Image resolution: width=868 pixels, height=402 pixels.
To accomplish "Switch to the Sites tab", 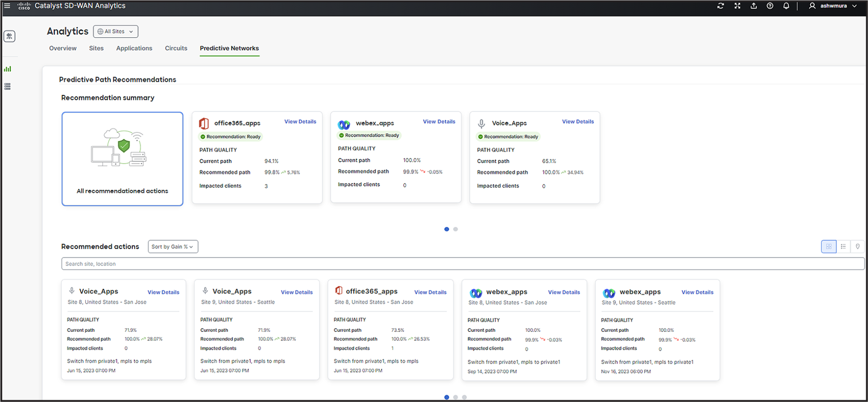I will [96, 48].
